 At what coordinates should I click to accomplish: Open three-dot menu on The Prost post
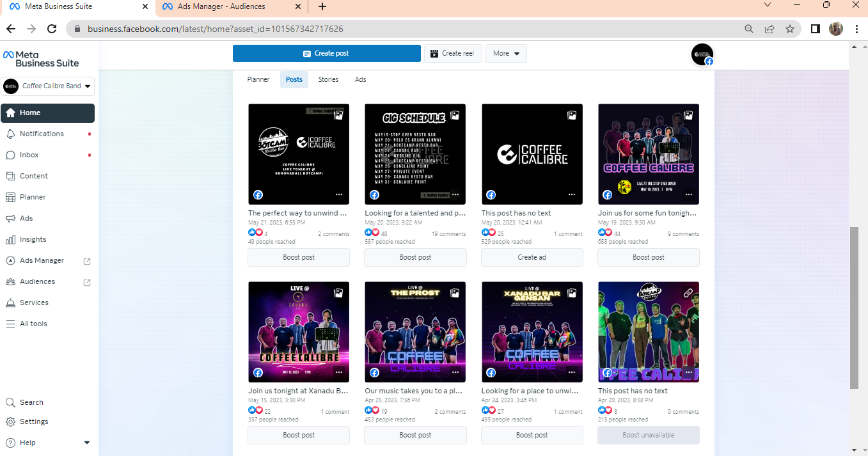[455, 372]
